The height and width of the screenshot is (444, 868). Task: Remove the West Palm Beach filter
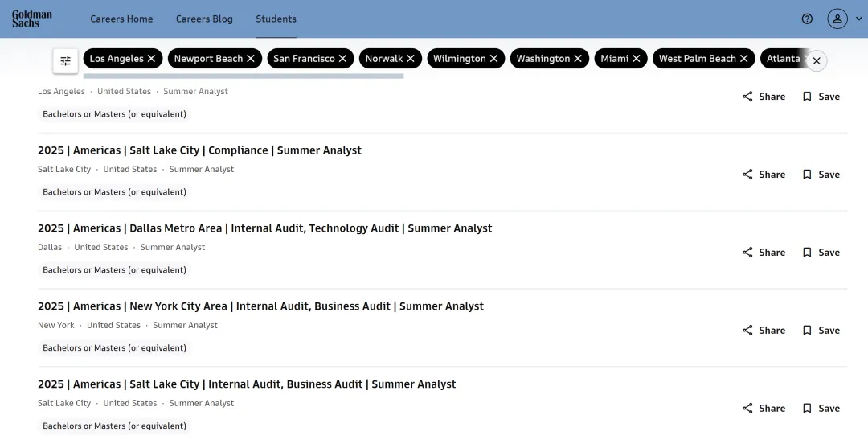[744, 59]
